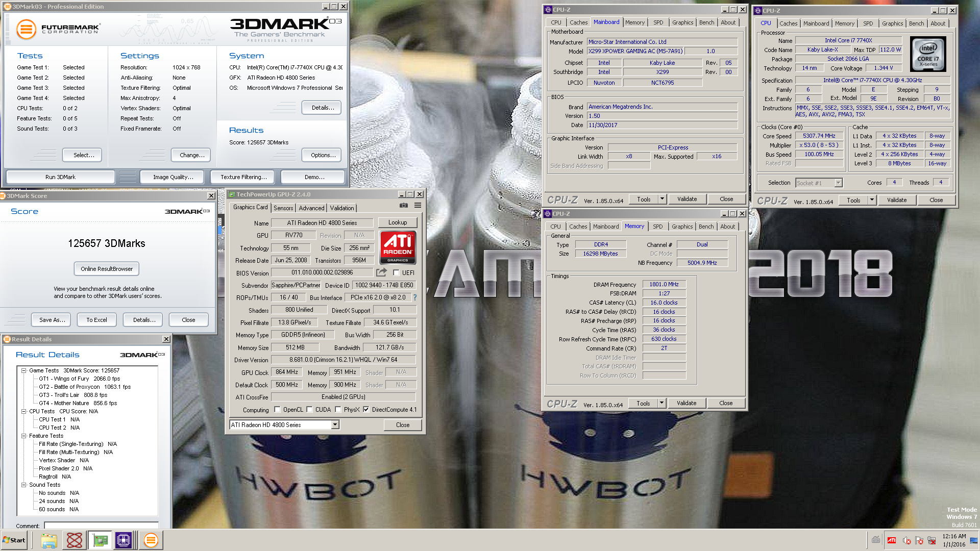This screenshot has height=551, width=980.
Task: Open Windows Explorer from the taskbar
Action: (49, 540)
